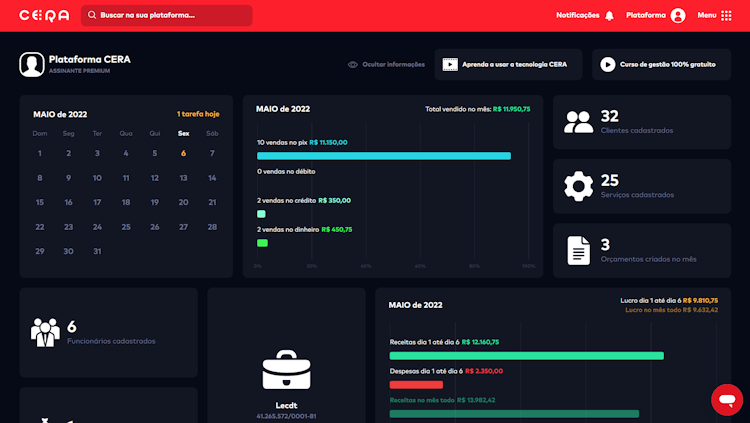Viewport: 750px width, 423px height.
Task: Click the play circle icon for Curso de gestão
Action: click(607, 65)
